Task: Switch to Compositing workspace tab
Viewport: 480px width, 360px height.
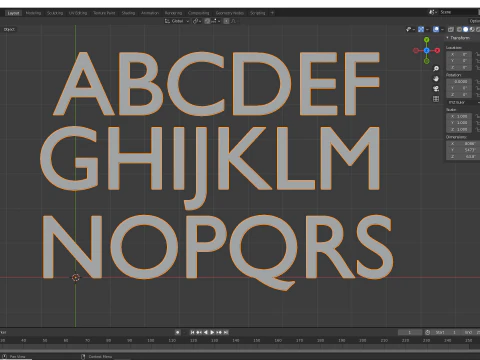Action: click(198, 13)
